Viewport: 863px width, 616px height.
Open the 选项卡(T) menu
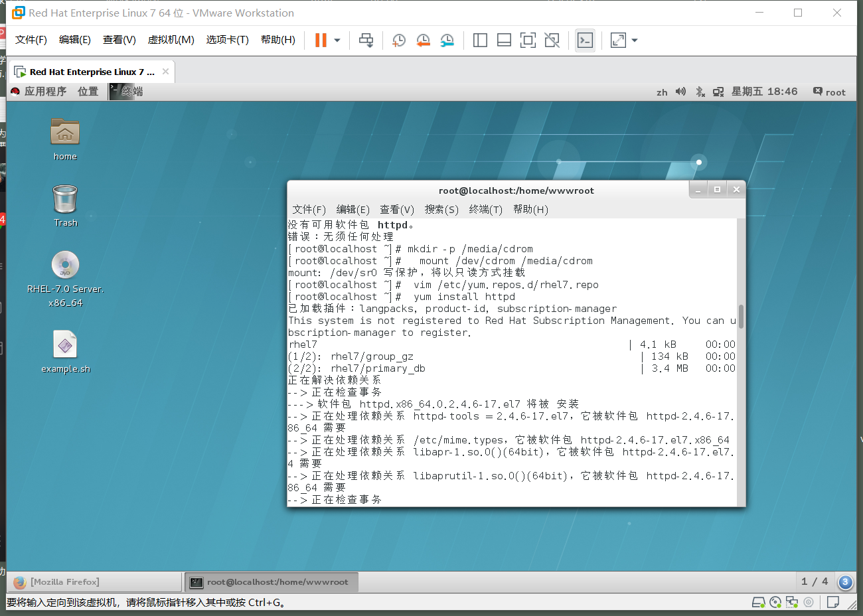[227, 40]
